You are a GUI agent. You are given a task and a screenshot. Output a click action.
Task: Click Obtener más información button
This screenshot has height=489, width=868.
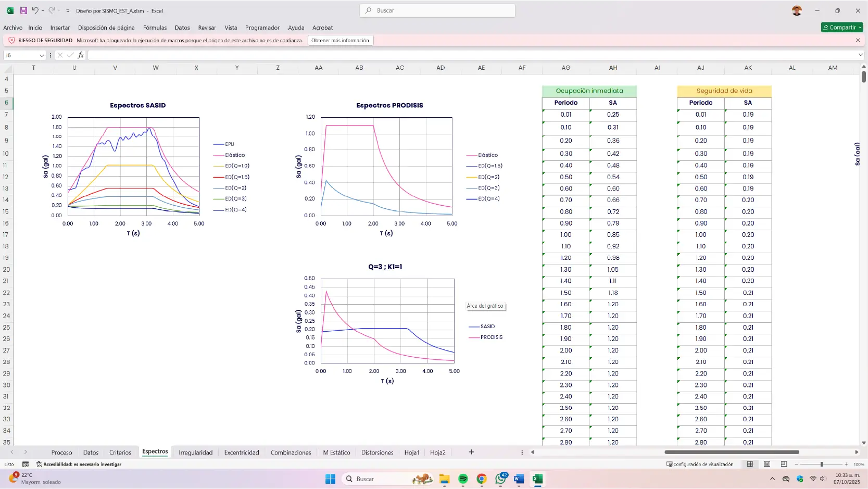pos(340,41)
